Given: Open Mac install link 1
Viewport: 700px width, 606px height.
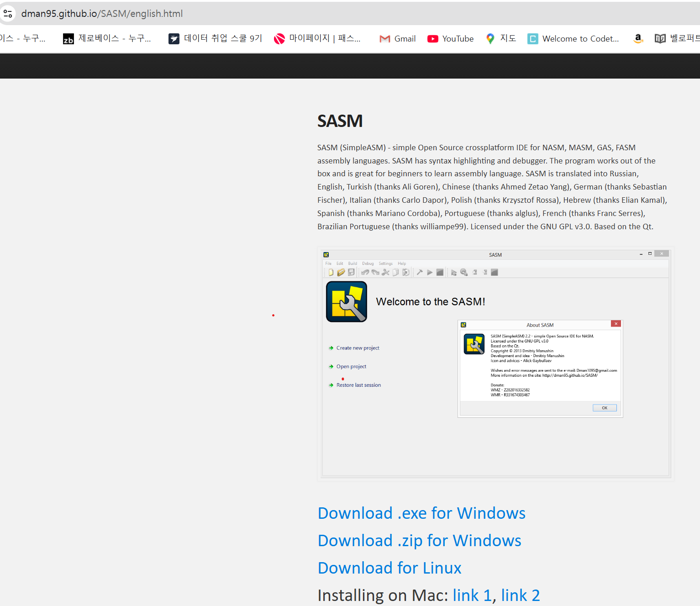Looking at the screenshot, I should pos(472,595).
